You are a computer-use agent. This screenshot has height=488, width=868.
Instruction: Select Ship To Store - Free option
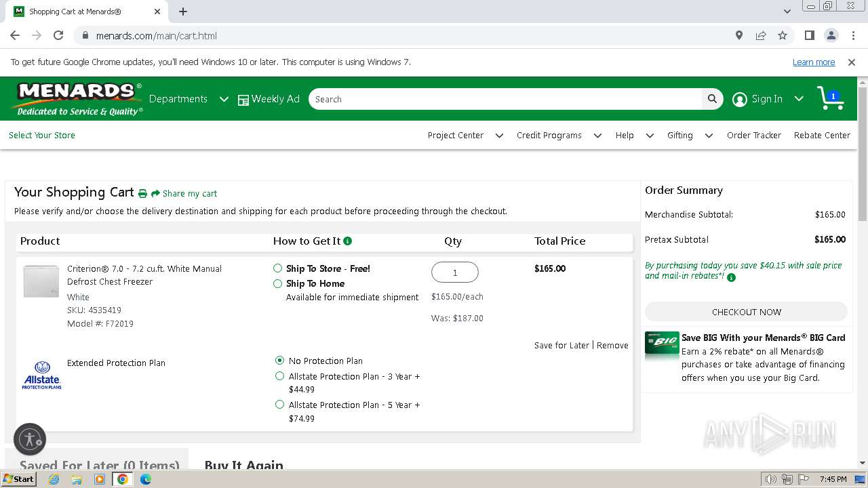click(x=277, y=268)
